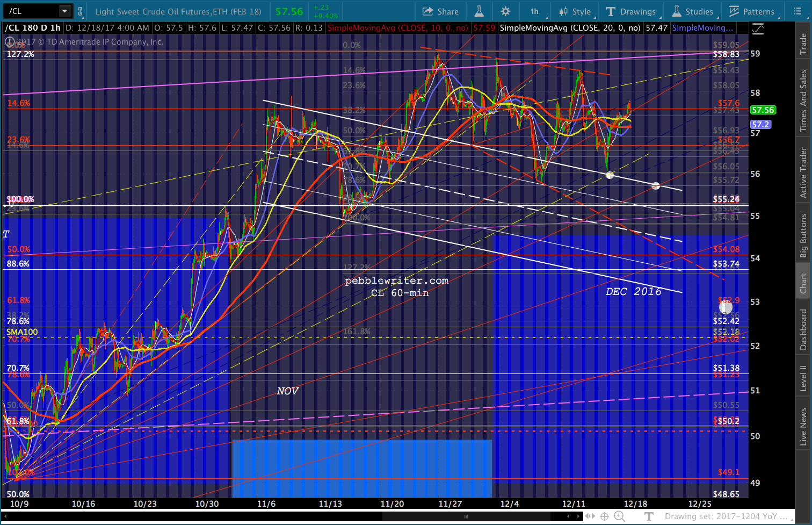
Task: Click the 10/9 date on time axis
Action: [19, 504]
